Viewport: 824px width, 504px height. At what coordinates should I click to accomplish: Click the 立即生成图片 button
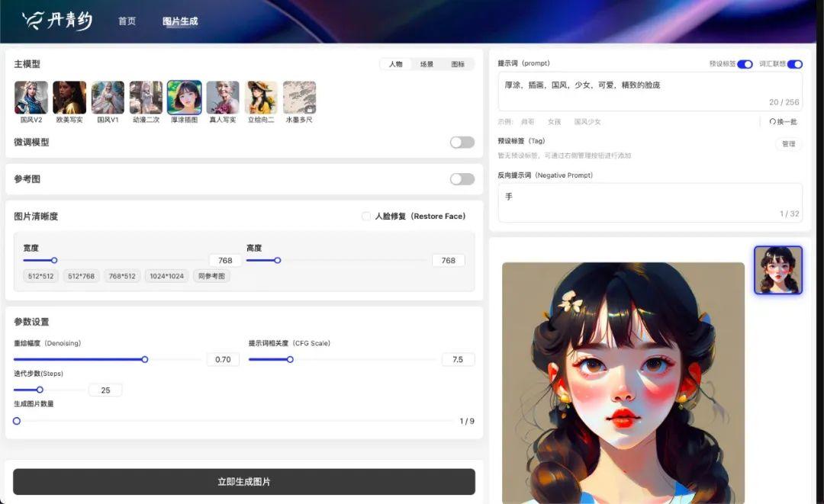(x=243, y=481)
